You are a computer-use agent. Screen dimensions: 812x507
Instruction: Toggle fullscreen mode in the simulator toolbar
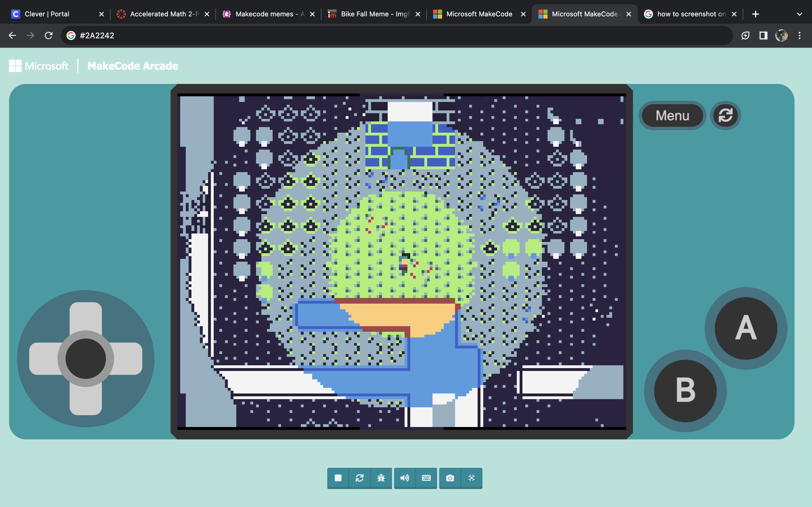click(471, 478)
